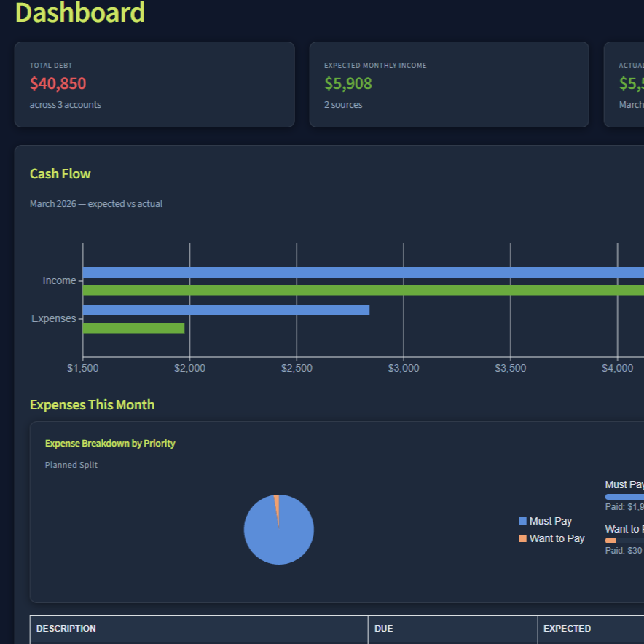Click the $3,000 axis tick label

pyautogui.click(x=404, y=368)
